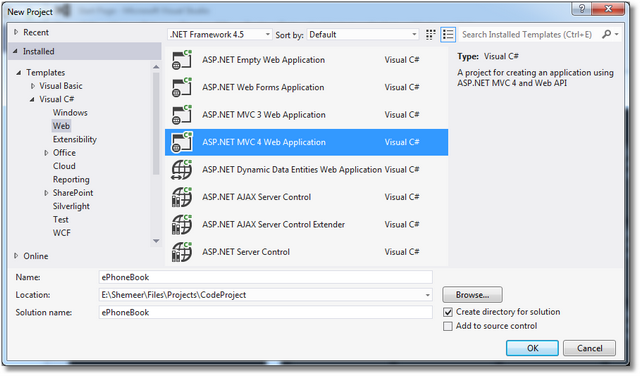
Task: Click the project Name input field
Action: tap(265, 277)
